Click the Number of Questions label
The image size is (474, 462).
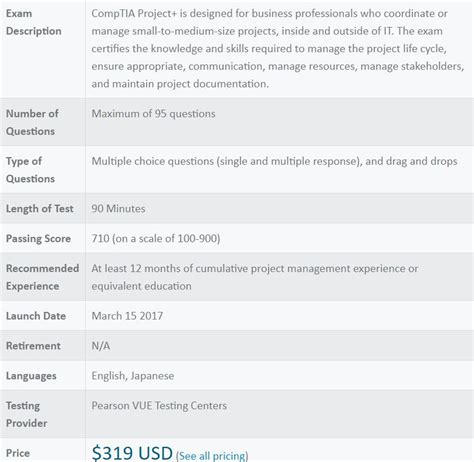[32, 122]
